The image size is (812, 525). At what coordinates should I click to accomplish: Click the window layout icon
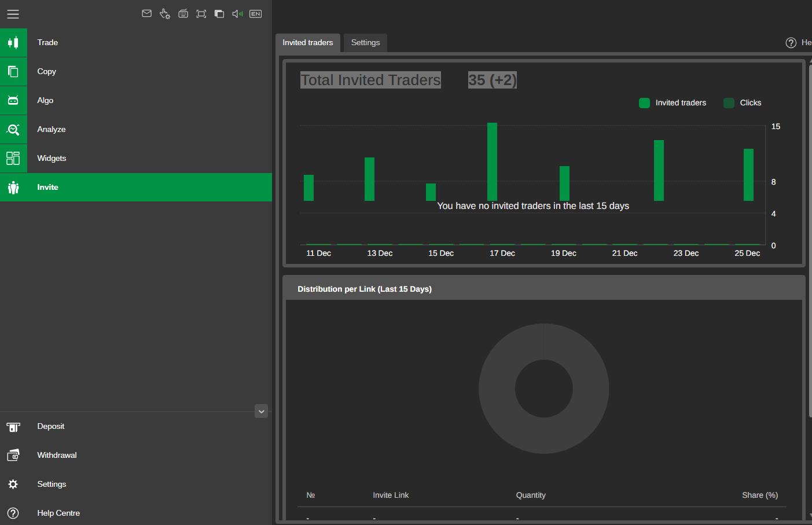(219, 14)
